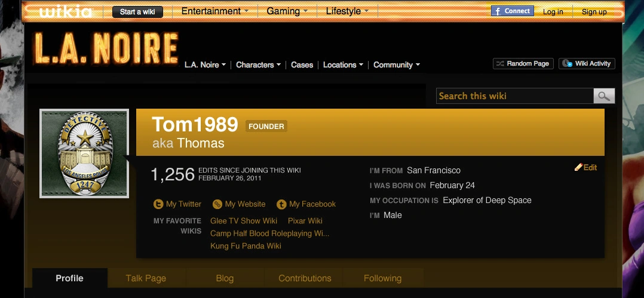Click the aka Thomas text
The height and width of the screenshot is (298, 644).
point(188,143)
